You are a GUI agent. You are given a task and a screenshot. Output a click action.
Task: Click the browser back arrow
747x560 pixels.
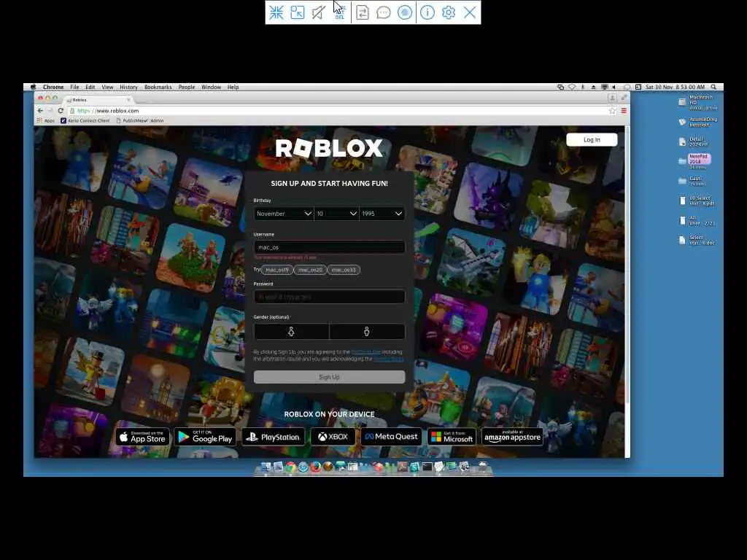(x=40, y=111)
